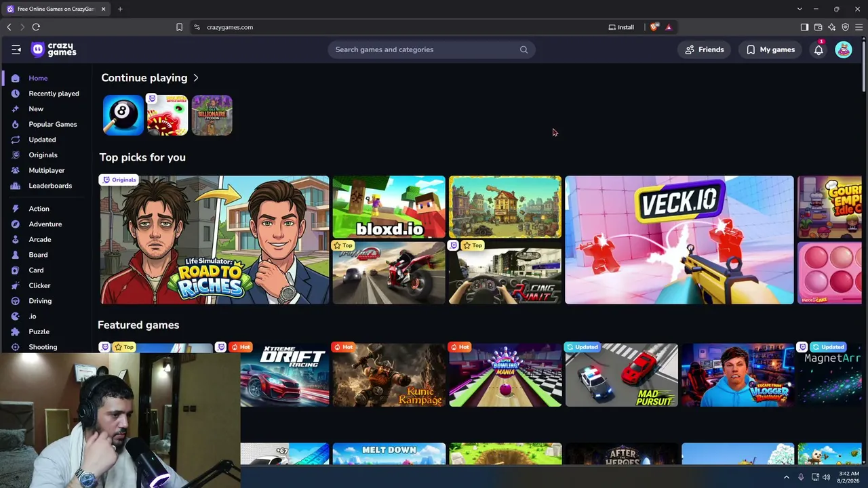868x488 pixels.
Task: Open Super Bowling Mania thumbnail
Action: pyautogui.click(x=505, y=375)
